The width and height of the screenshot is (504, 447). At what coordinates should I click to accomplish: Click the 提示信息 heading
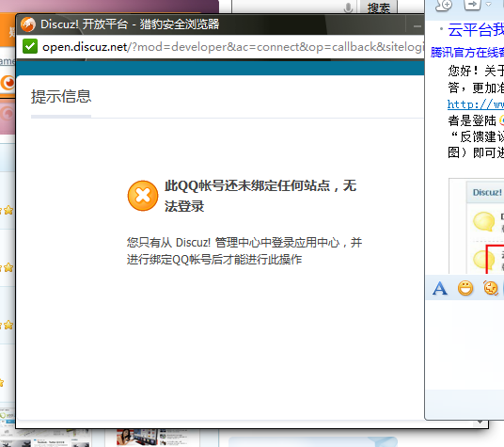point(61,97)
